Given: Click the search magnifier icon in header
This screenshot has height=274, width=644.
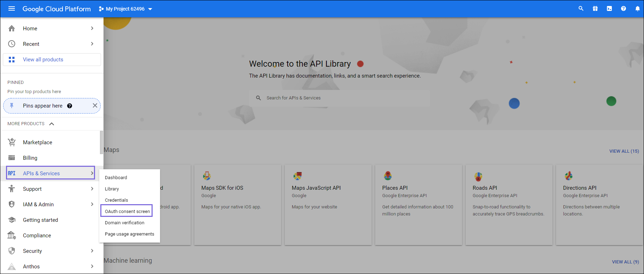Looking at the screenshot, I should click(581, 8).
